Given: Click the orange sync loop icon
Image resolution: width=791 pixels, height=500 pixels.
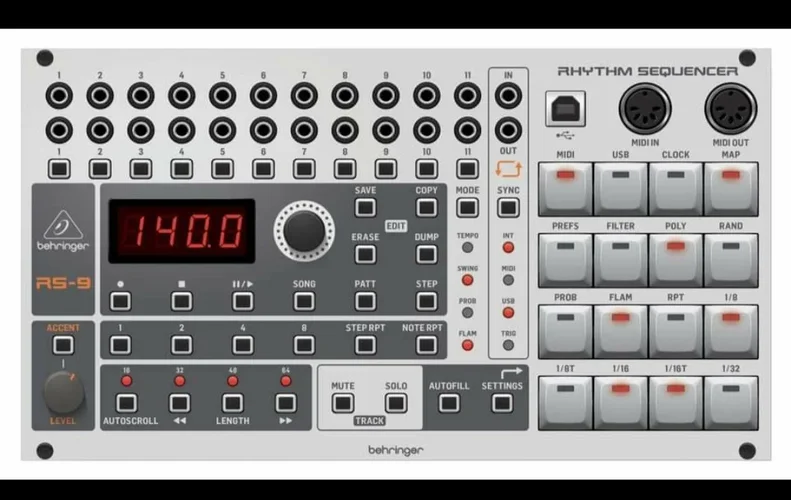Looking at the screenshot, I should click(x=508, y=169).
